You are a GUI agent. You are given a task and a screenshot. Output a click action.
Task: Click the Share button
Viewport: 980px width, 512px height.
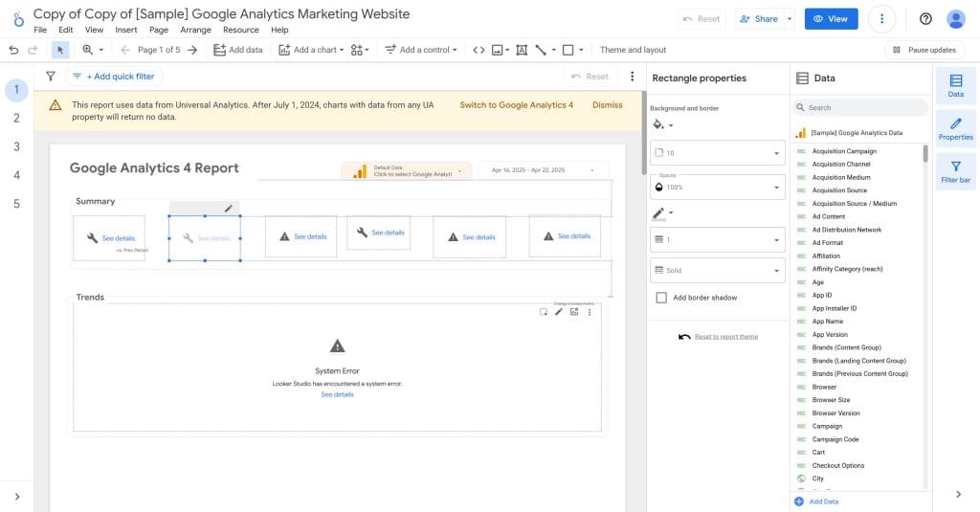759,19
